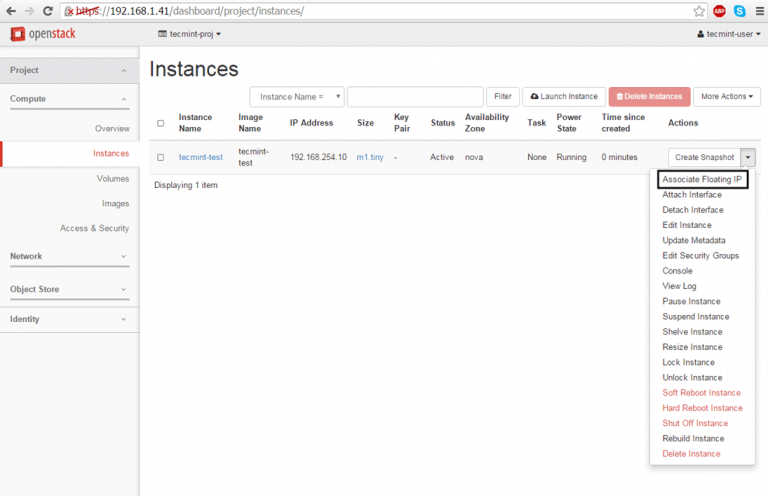Check the tecmint-test instance row checkbox

point(161,157)
